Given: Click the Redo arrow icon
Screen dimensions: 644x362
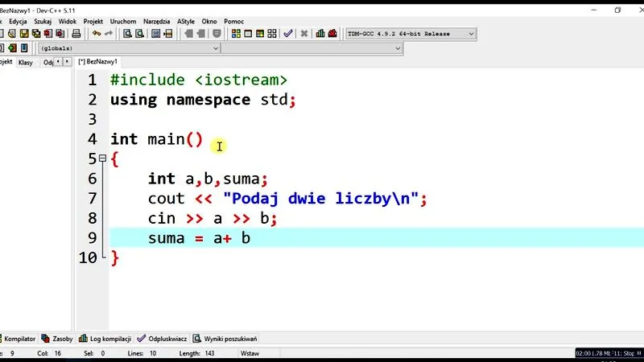Looking at the screenshot, I should (x=109, y=34).
